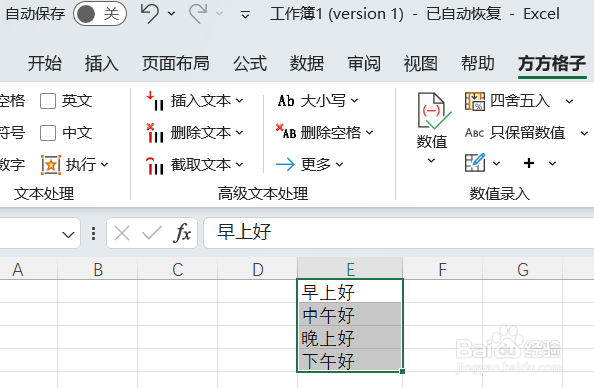
Task: Expand the 插入文本 dropdown arrow
Action: [239, 101]
